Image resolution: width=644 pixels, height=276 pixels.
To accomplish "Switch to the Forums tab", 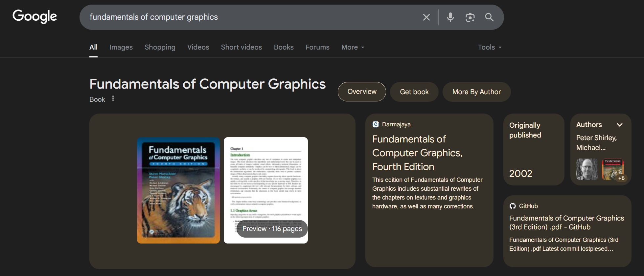I will [x=317, y=47].
